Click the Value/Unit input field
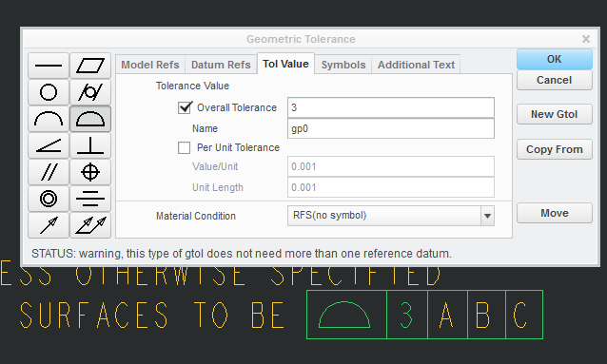607x364 pixels. point(391,166)
